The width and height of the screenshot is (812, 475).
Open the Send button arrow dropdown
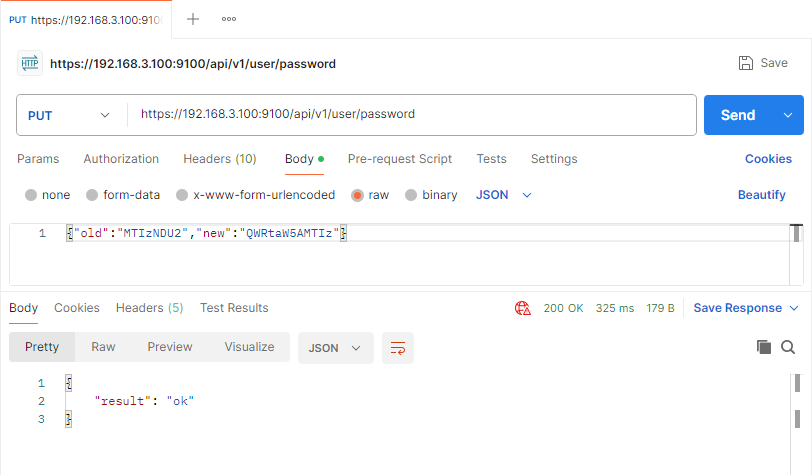788,115
